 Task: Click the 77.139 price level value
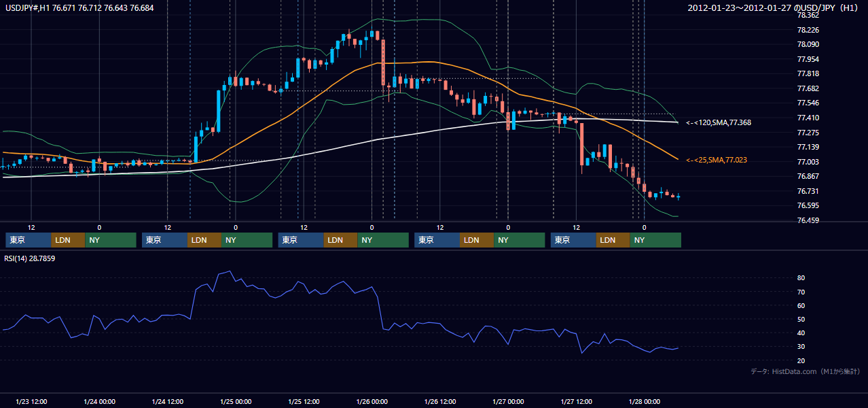click(808, 147)
